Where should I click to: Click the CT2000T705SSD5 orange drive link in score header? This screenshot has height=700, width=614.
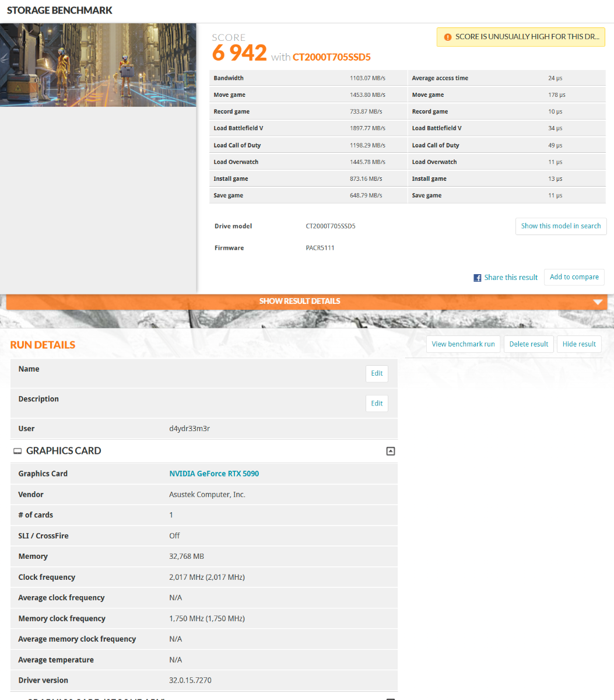point(332,57)
